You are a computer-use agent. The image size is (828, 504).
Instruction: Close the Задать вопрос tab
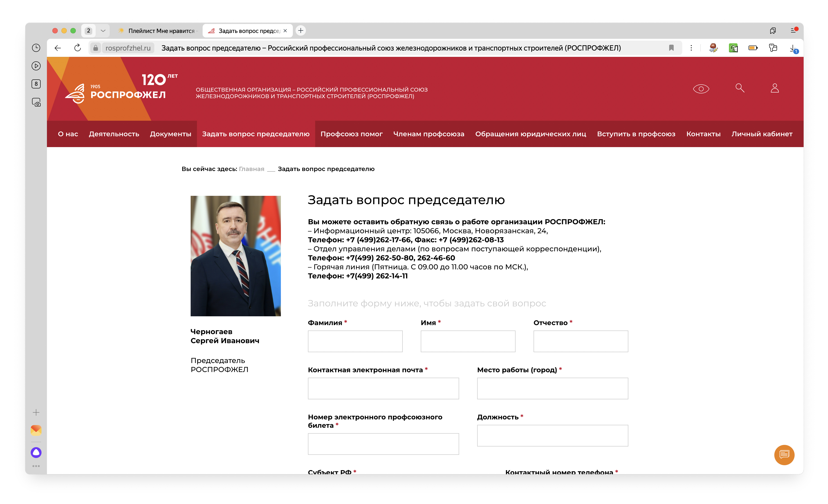pos(285,31)
